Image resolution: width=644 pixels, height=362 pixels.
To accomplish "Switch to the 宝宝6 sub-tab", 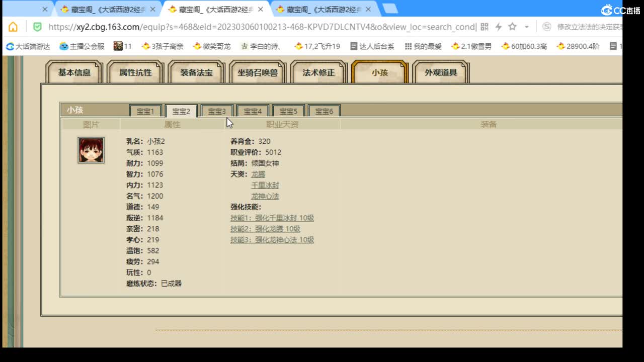I will [x=324, y=111].
